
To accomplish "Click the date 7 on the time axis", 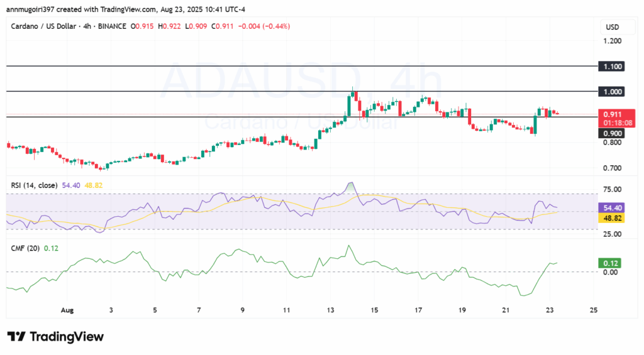I will [199, 310].
